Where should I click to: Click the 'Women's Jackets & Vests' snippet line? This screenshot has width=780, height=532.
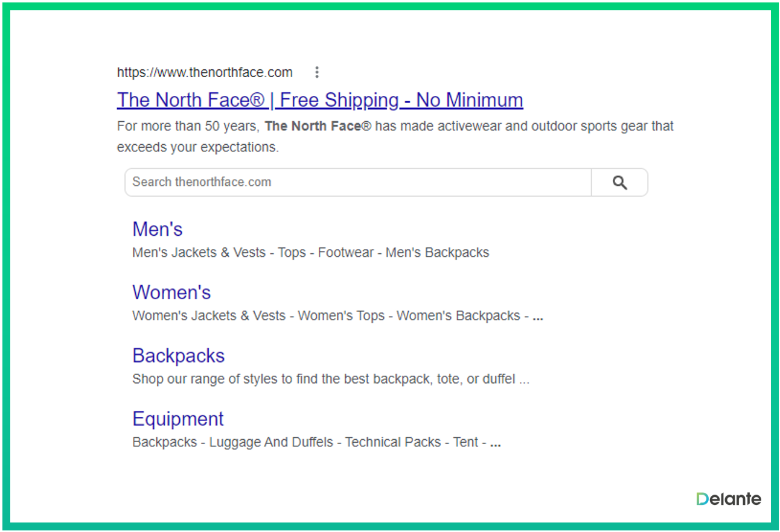click(x=338, y=316)
